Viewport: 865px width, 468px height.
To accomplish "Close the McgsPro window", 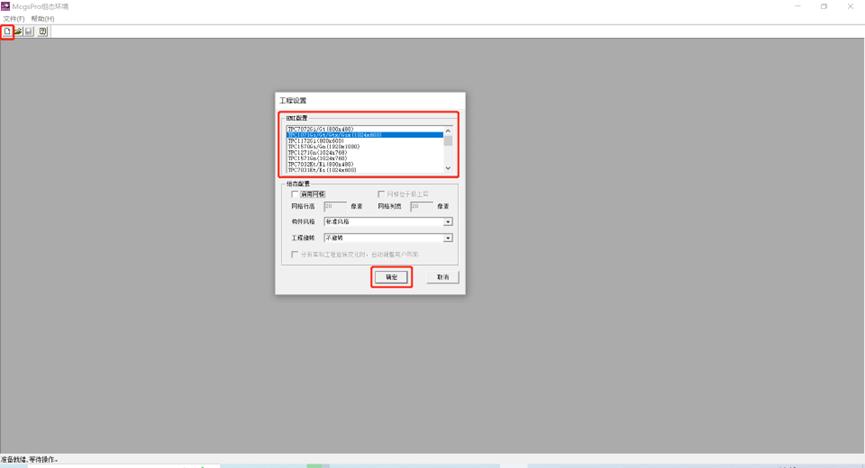I will tap(850, 6).
